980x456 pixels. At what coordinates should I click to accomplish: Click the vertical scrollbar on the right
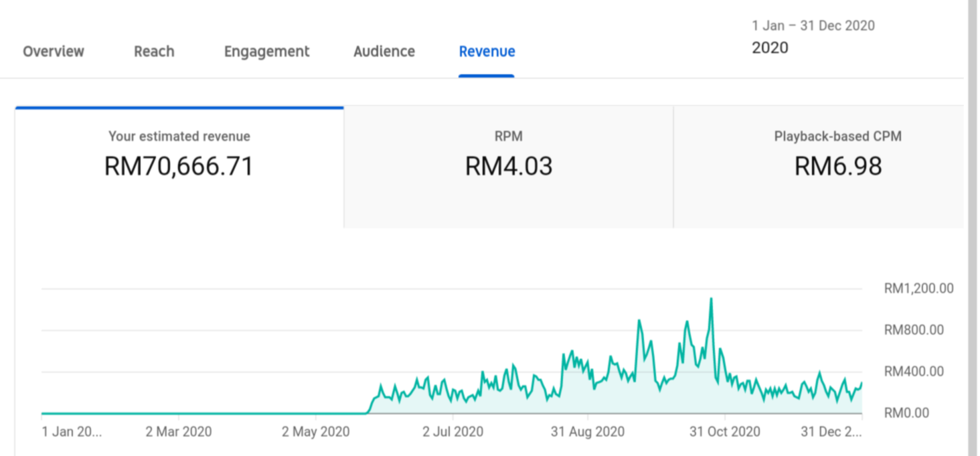click(x=973, y=228)
